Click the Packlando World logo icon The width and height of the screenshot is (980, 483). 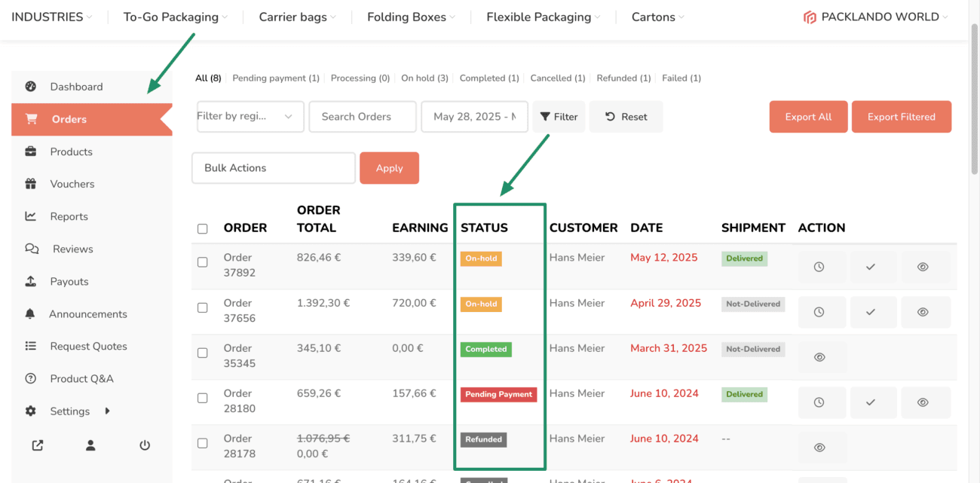[810, 17]
